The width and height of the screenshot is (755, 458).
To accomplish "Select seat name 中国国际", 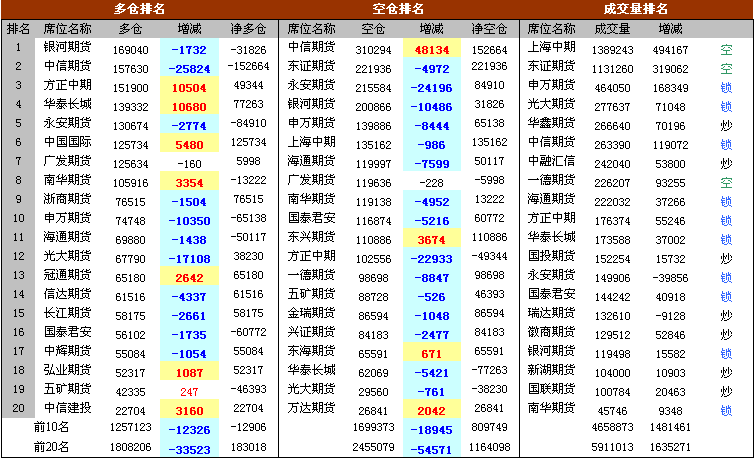I will pos(67,142).
